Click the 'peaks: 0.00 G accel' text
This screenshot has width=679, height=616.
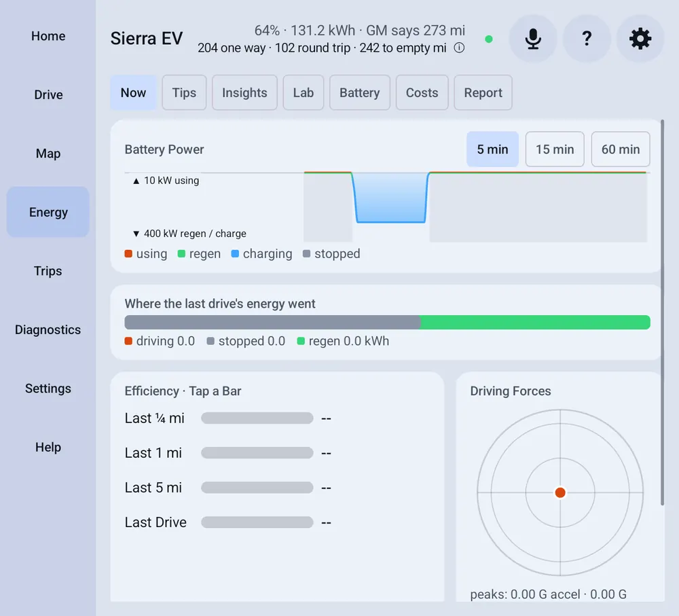[x=525, y=594]
